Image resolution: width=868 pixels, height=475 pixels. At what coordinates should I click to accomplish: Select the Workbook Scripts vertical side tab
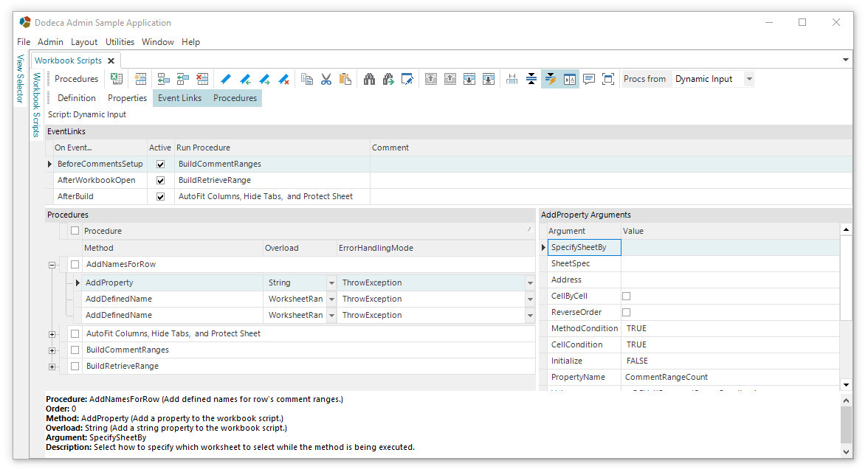coord(37,105)
